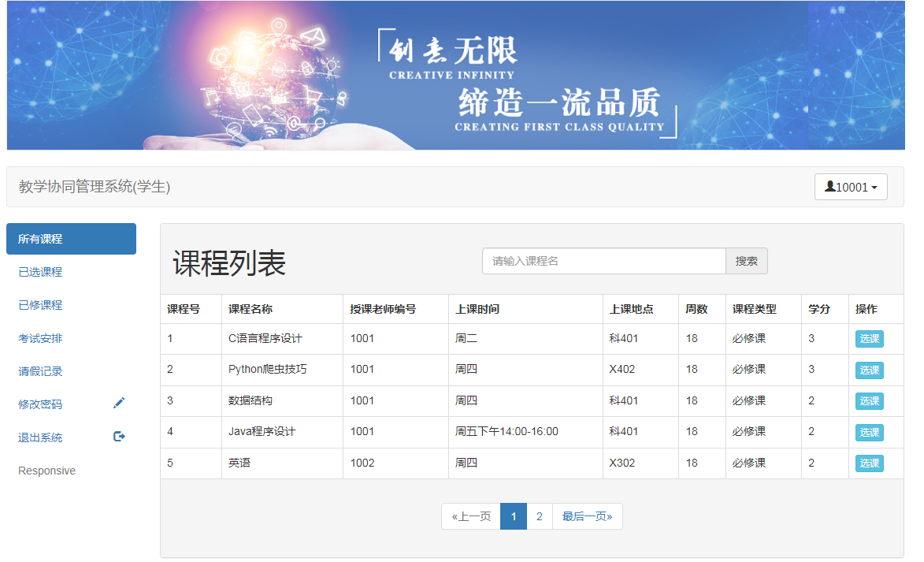Click 选课 for 数据结构

[869, 401]
